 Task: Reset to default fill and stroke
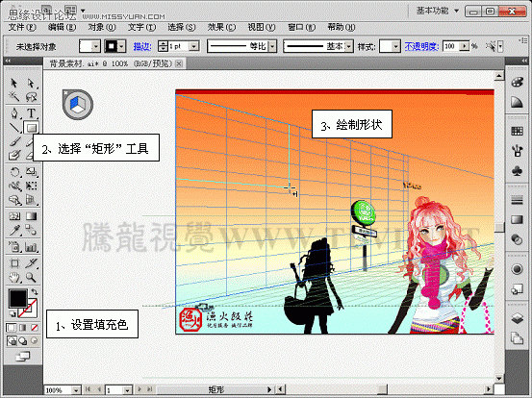(12, 313)
